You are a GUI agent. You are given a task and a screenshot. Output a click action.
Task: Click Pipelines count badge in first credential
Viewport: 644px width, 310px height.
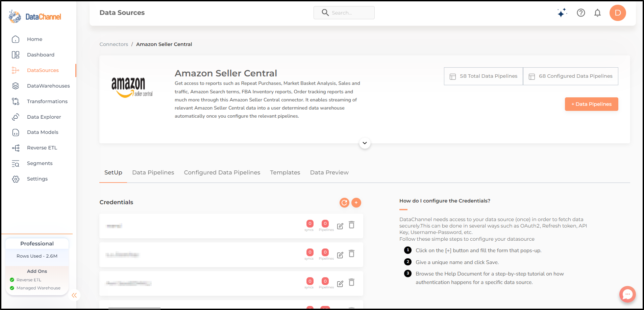(x=325, y=223)
